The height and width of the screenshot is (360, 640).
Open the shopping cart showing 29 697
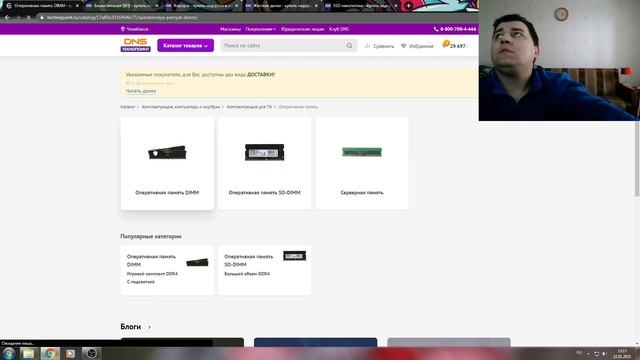pos(454,46)
